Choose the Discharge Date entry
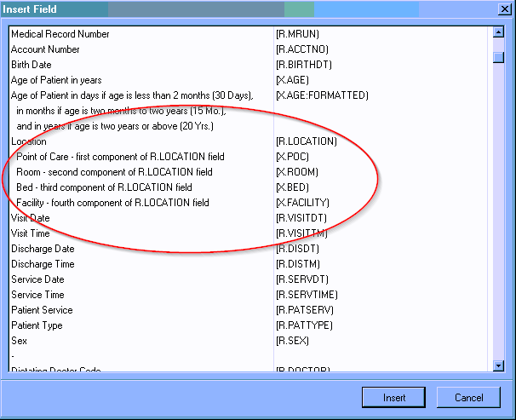This screenshot has height=420, width=516. (x=43, y=249)
